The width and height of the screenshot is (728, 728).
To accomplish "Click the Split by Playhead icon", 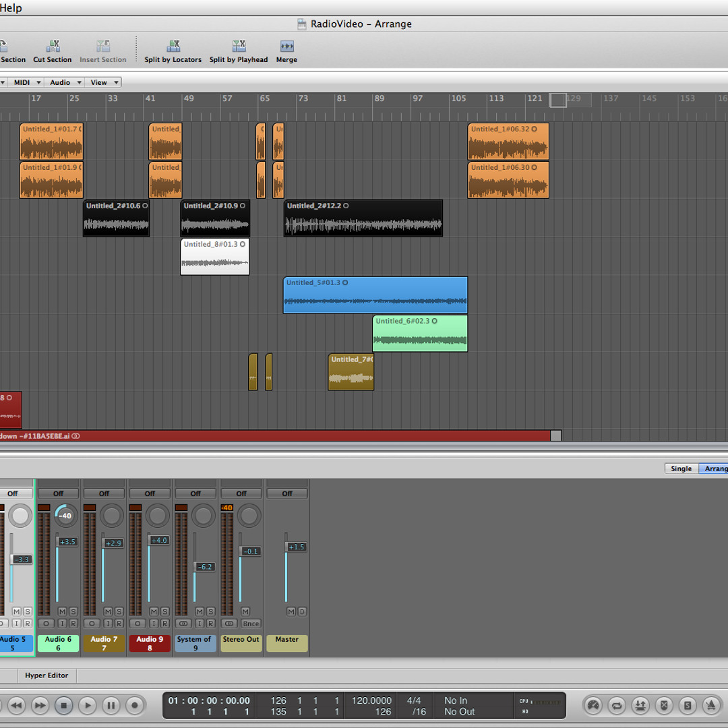I will [239, 46].
